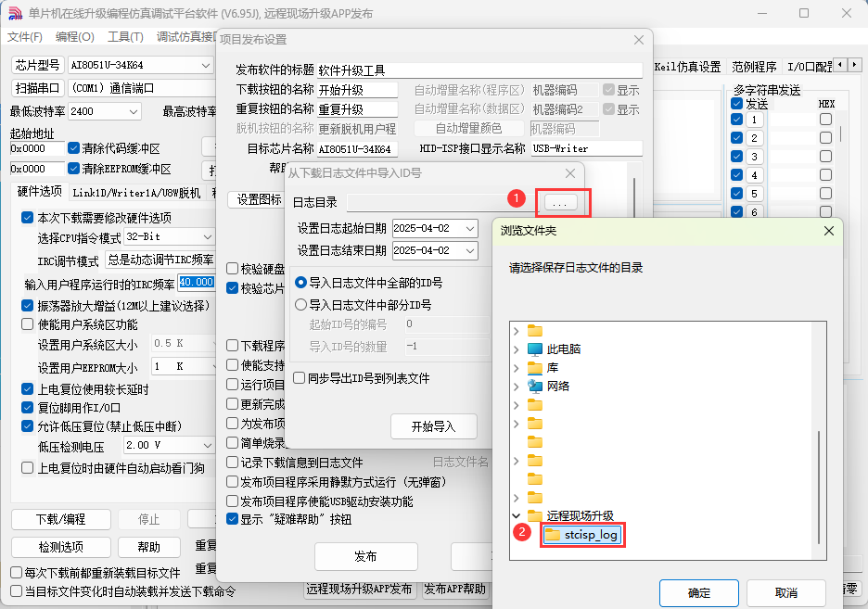The image size is (868, 609).
Task: Toggle 允许低压复位 checkbox
Action: (27, 425)
